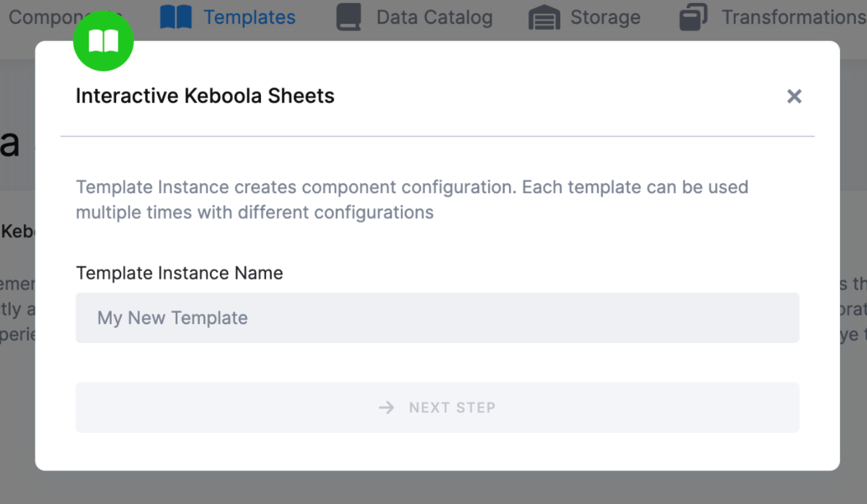The width and height of the screenshot is (867, 504).
Task: Click the dimmed backdrop below the dialog
Action: (437, 488)
